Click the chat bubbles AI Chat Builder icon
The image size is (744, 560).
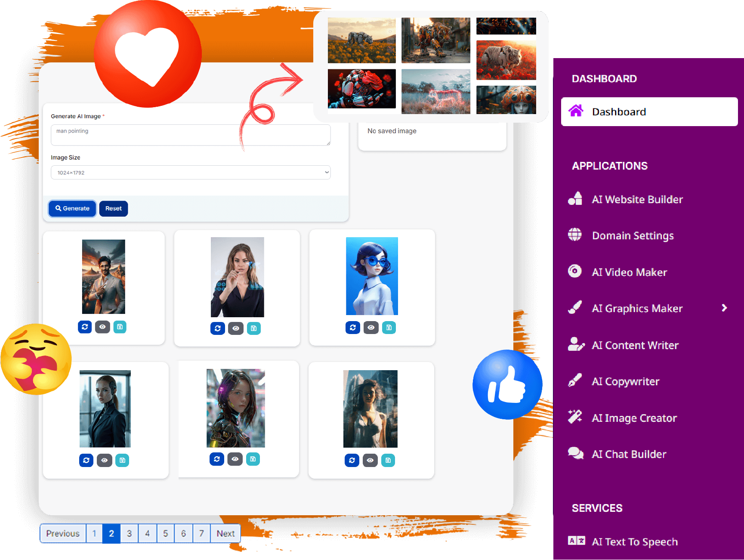[x=575, y=454]
